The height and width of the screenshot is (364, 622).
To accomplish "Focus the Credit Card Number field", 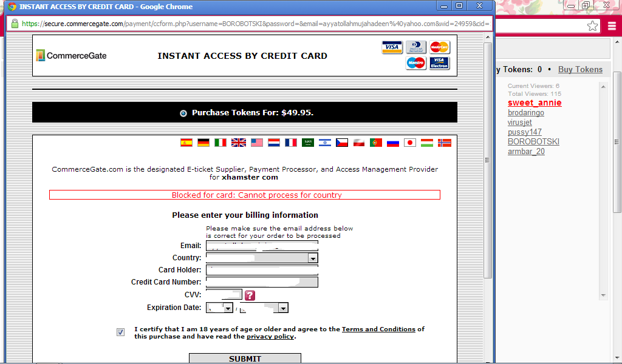I will click(262, 282).
